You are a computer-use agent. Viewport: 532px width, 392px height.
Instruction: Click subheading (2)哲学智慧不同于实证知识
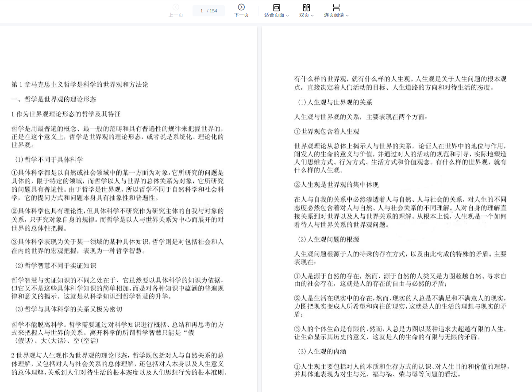click(55, 265)
